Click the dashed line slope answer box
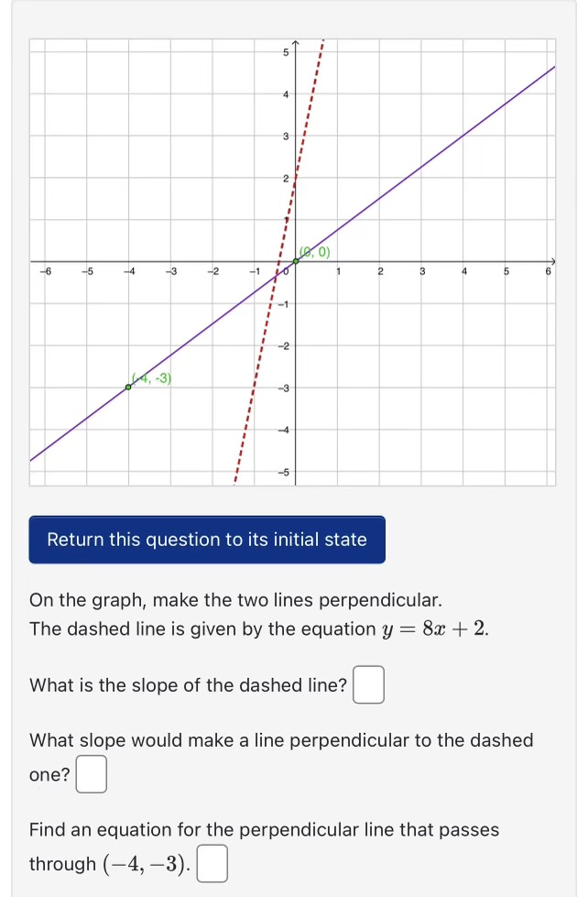Viewport: 588px width, 897px height. click(368, 684)
